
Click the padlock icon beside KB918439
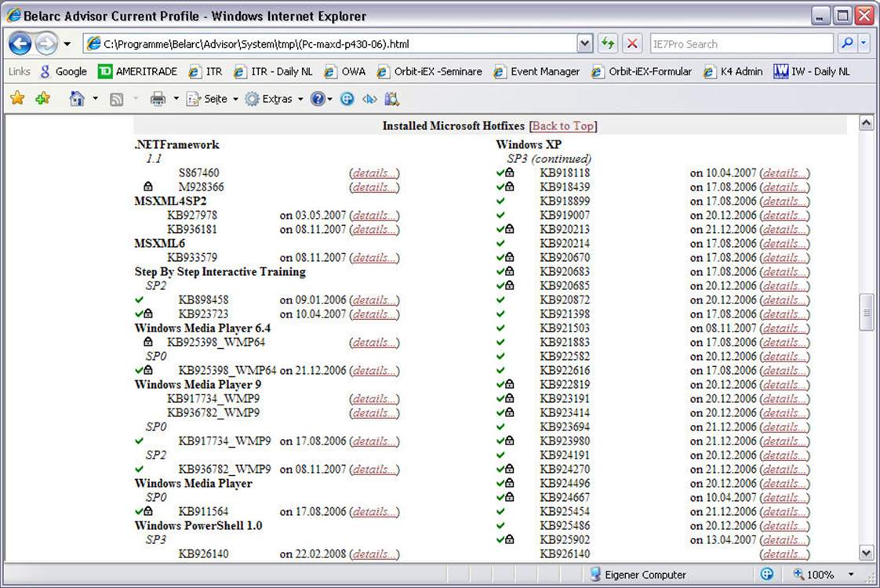[x=510, y=187]
